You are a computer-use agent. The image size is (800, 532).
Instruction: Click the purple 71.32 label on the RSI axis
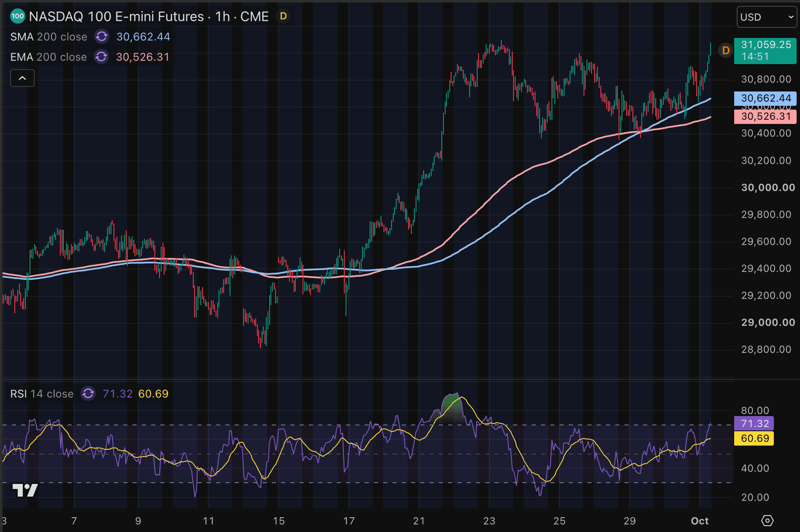click(754, 424)
